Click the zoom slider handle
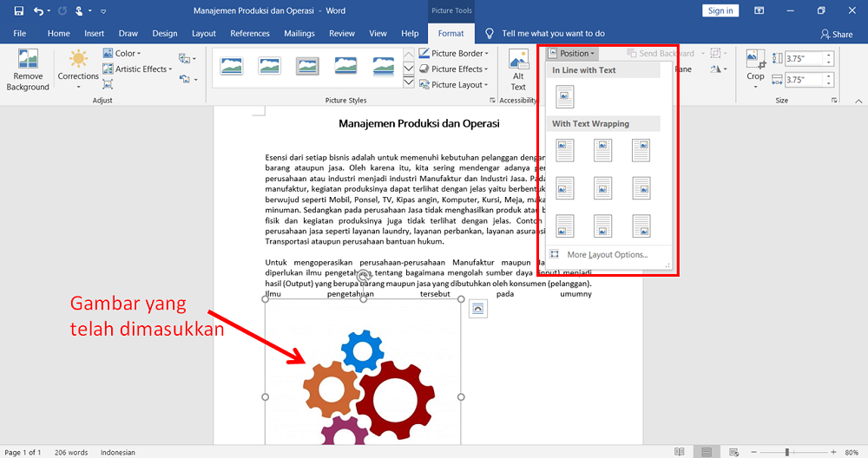The image size is (868, 458). coord(786,452)
